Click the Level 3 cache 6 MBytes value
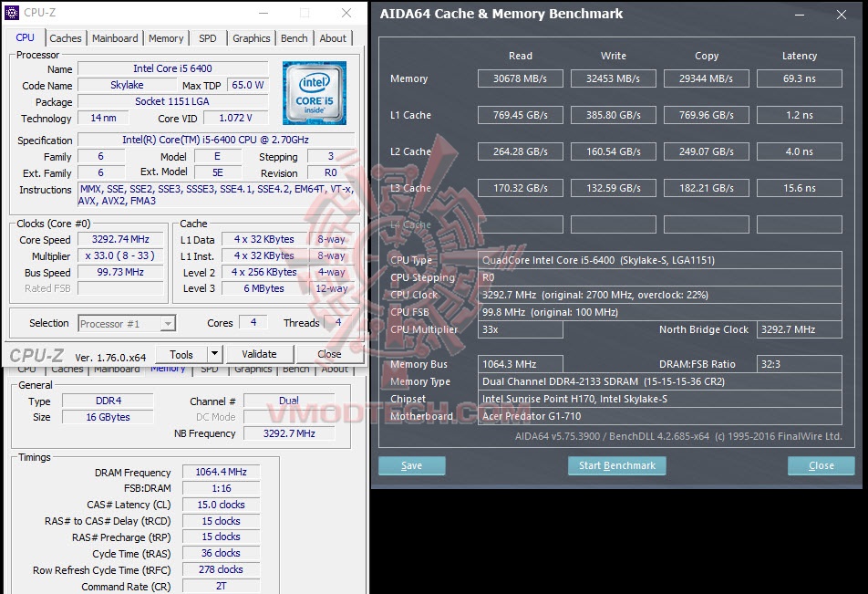This screenshot has width=868, height=594. [263, 288]
